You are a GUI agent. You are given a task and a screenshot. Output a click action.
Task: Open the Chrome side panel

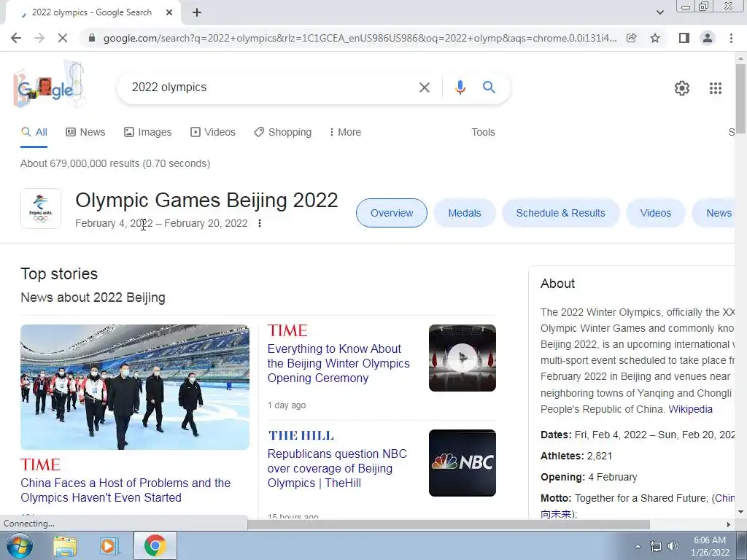point(684,38)
